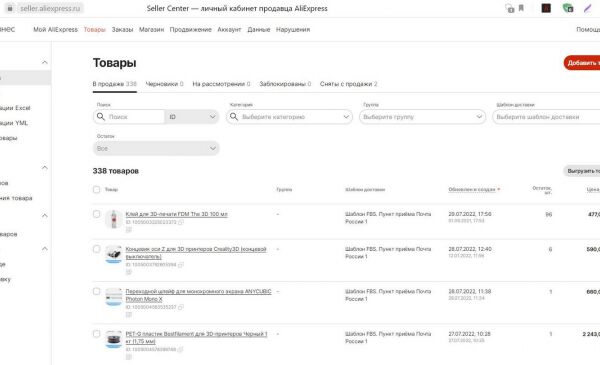Open PET-G пластик BestFilament product link
This screenshot has width=600, height=365.
[x=196, y=338]
